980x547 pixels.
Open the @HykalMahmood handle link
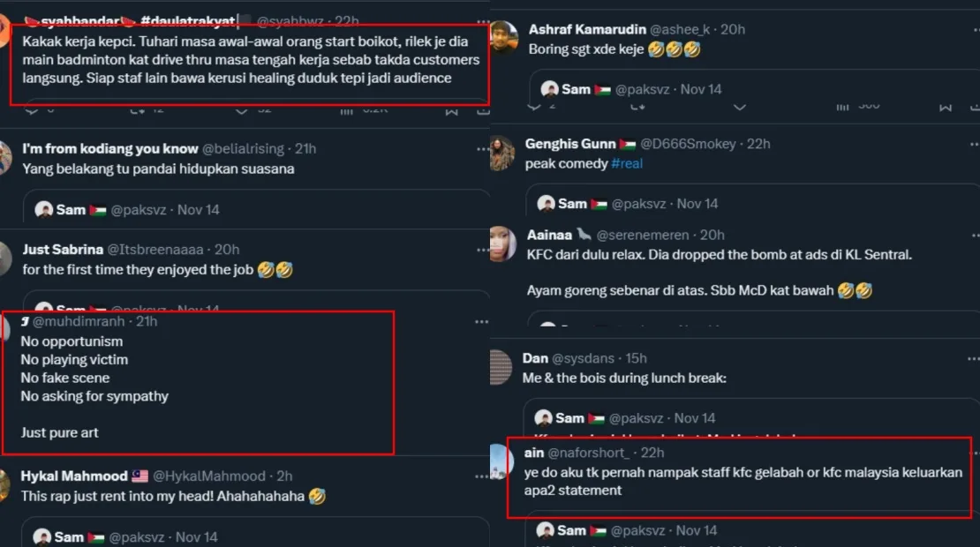point(209,476)
